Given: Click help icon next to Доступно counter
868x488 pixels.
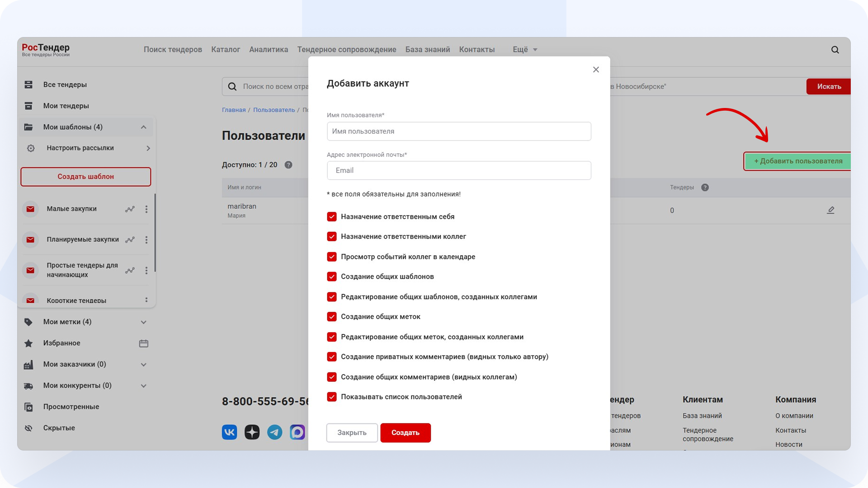Looking at the screenshot, I should 288,165.
